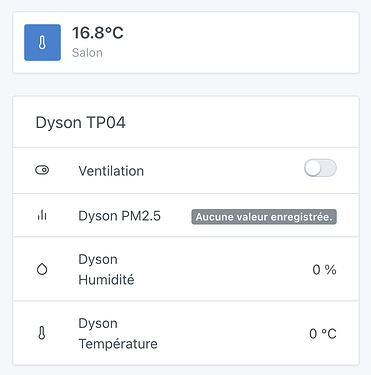
Task: Click the 0 °C temperature value
Action: 323,333
